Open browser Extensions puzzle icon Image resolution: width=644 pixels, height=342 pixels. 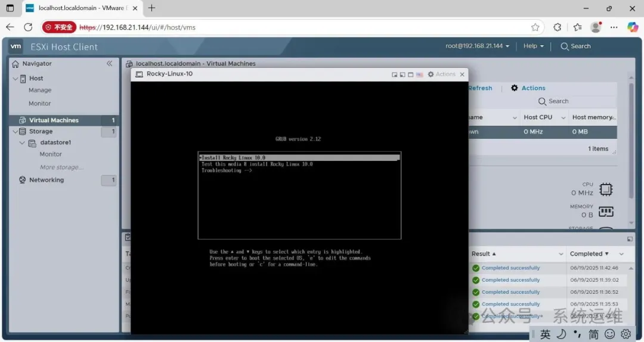[558, 27]
